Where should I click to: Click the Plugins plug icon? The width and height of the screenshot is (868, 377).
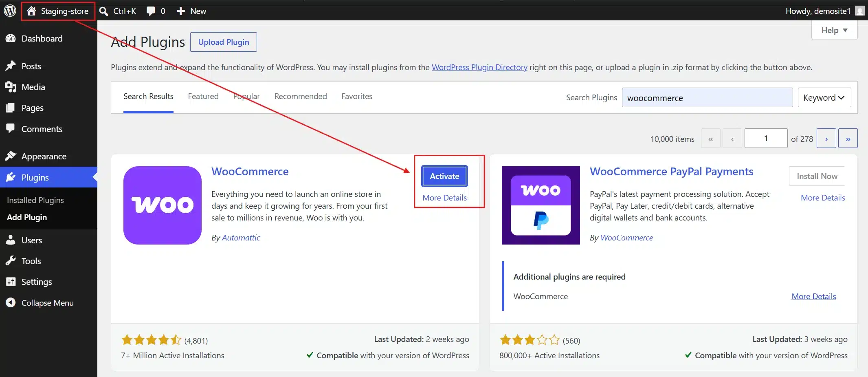(11, 177)
